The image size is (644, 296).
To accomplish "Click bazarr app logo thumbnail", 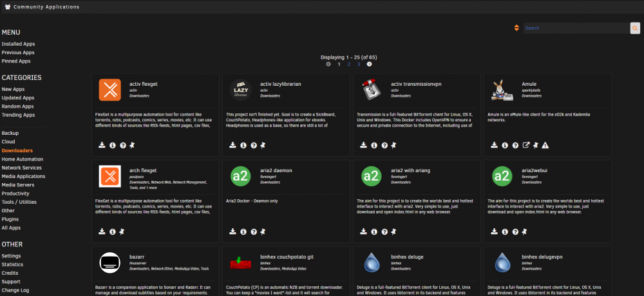I will coord(109,262).
